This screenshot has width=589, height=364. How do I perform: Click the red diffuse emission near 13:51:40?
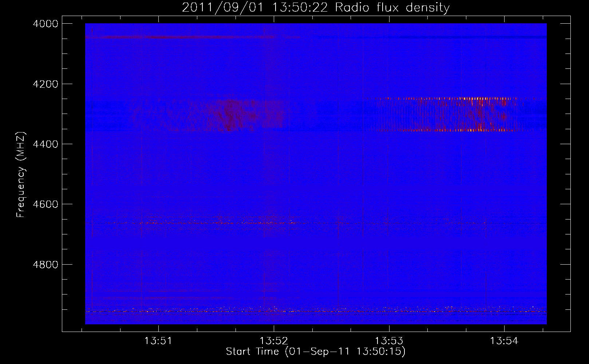(x=231, y=115)
